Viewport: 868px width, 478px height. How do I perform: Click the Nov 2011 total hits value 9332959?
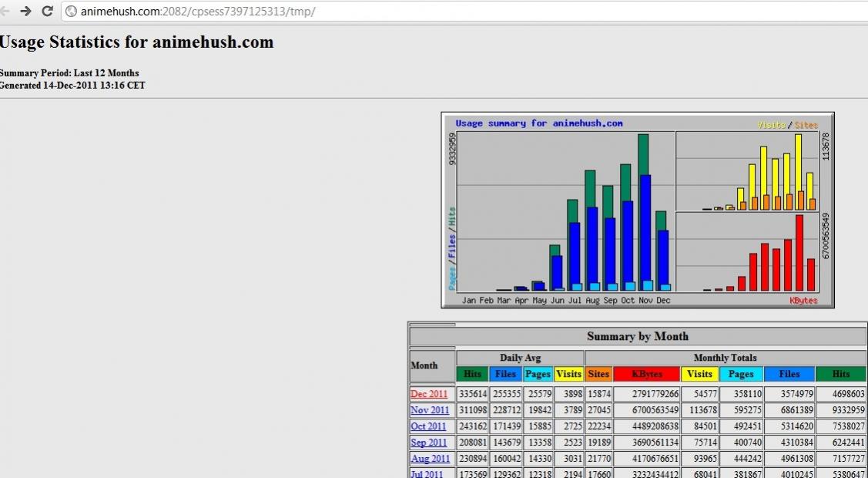[x=848, y=410]
